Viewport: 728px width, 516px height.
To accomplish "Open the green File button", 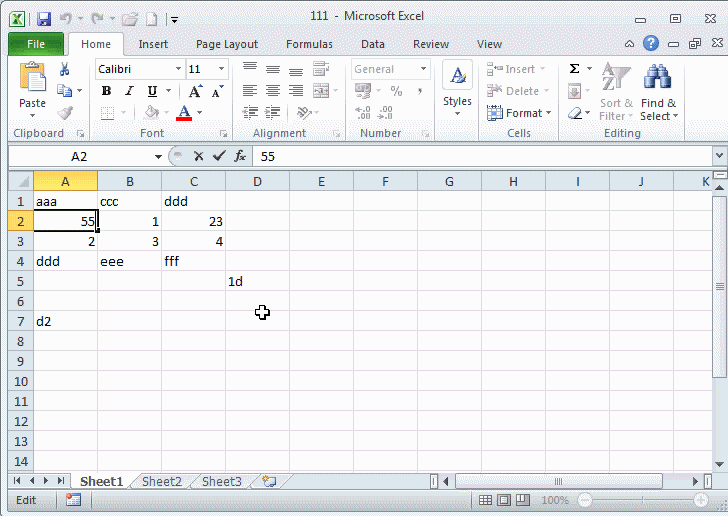I will point(36,44).
